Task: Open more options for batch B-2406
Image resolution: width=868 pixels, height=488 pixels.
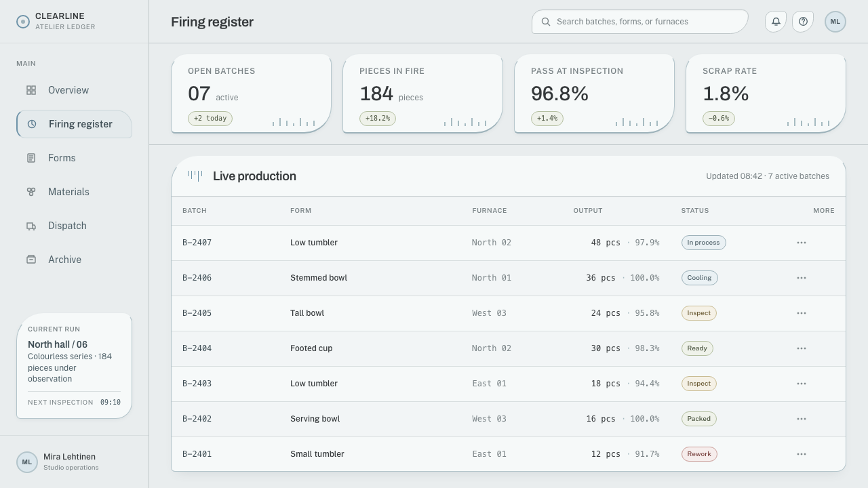Action: [x=802, y=278]
